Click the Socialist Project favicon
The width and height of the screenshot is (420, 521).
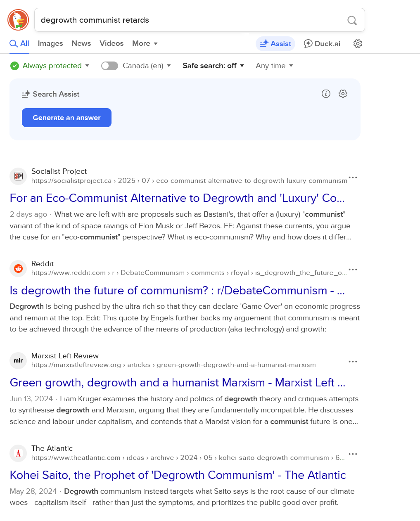[18, 176]
